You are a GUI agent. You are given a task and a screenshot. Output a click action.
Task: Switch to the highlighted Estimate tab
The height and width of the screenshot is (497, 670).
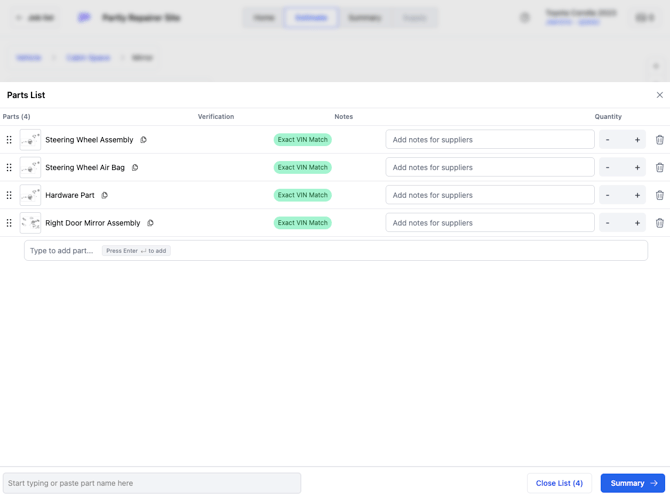tap(311, 18)
